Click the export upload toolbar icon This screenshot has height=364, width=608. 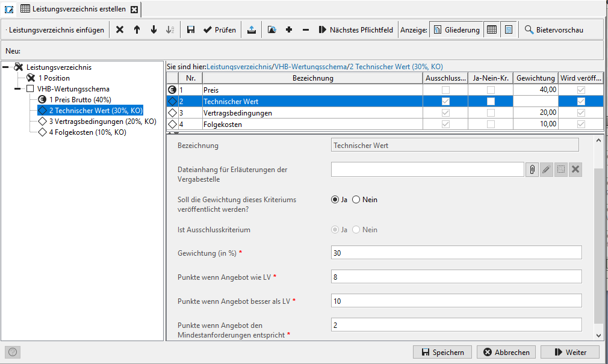[x=252, y=29]
